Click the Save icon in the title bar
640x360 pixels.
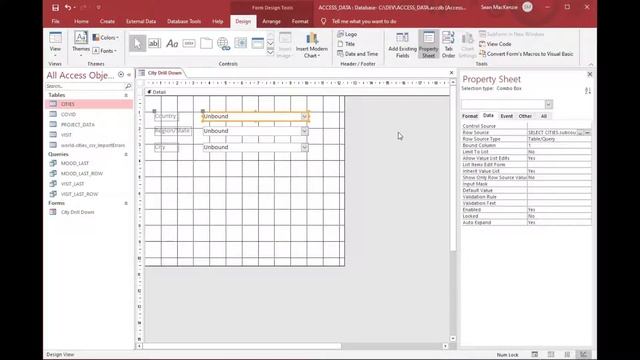(x=56, y=7)
